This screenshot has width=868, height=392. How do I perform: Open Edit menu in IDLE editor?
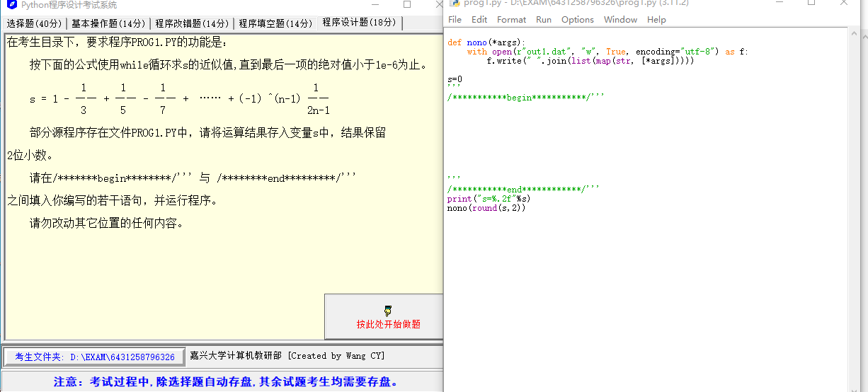[479, 19]
